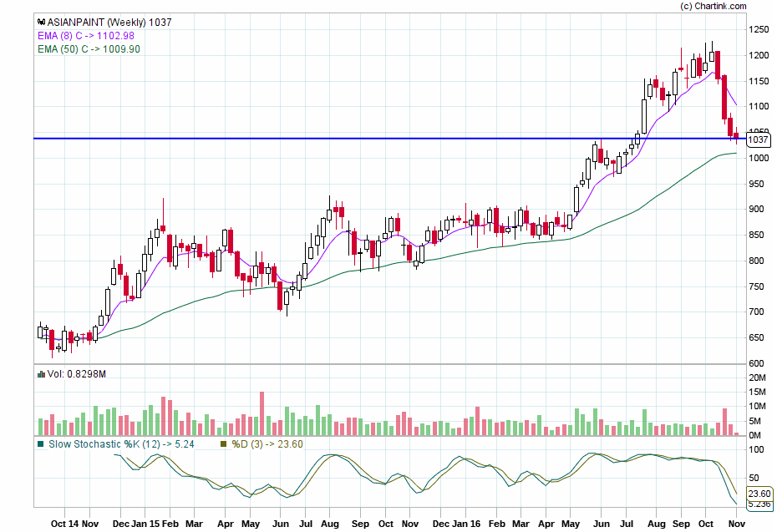Click the 100 stochastic axis label
Viewport: 777px width, 532px height.
click(756, 450)
